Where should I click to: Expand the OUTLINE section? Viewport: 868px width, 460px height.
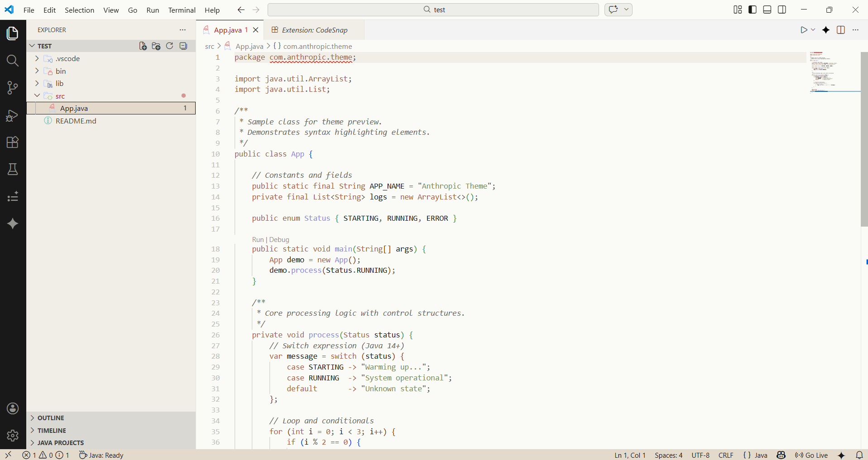(x=111, y=418)
